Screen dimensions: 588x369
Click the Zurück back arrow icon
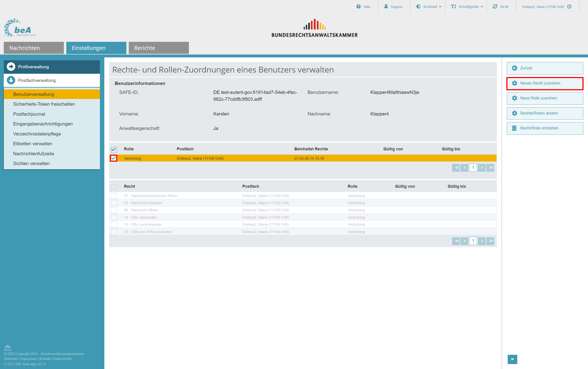[514, 68]
